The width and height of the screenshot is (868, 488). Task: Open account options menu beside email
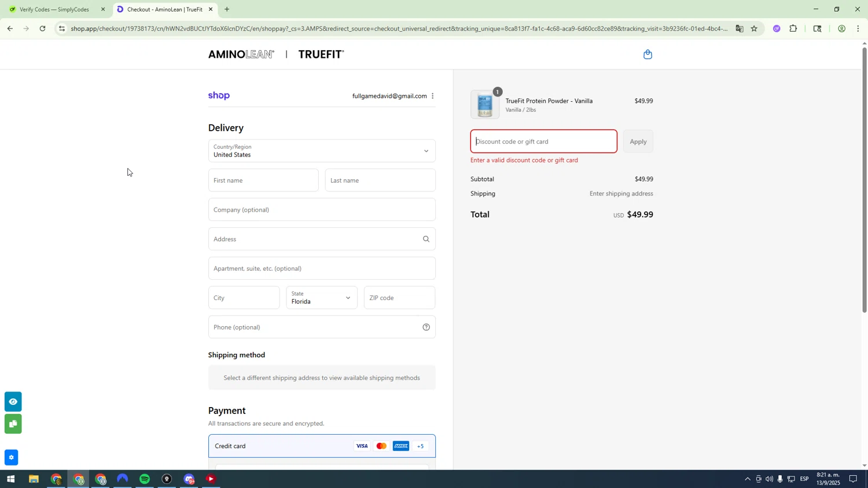tap(432, 96)
